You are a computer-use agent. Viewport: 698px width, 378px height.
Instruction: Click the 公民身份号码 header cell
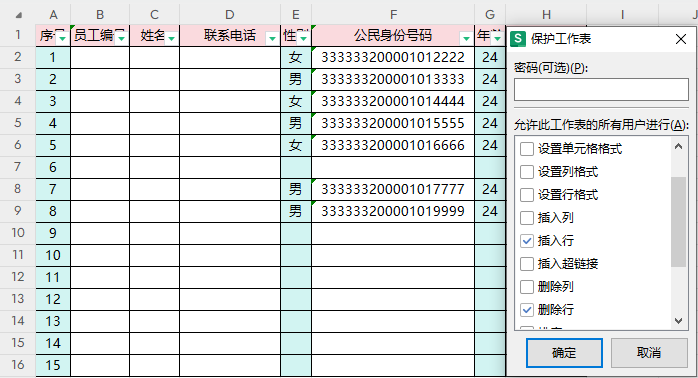[393, 35]
